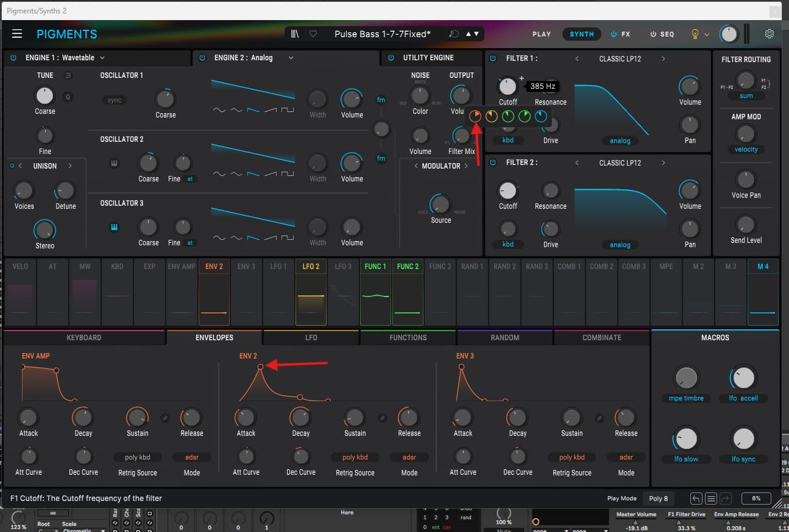Toggle Filter 2 power button

click(x=494, y=163)
